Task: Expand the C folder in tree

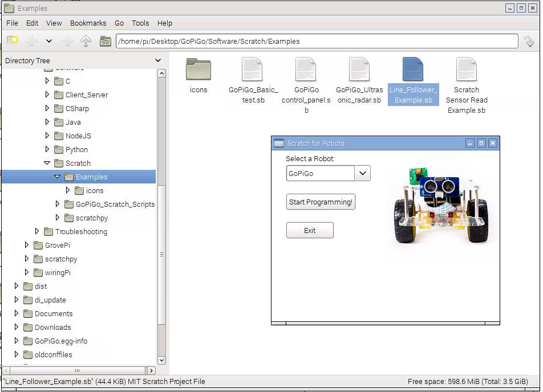Action: 47,81
